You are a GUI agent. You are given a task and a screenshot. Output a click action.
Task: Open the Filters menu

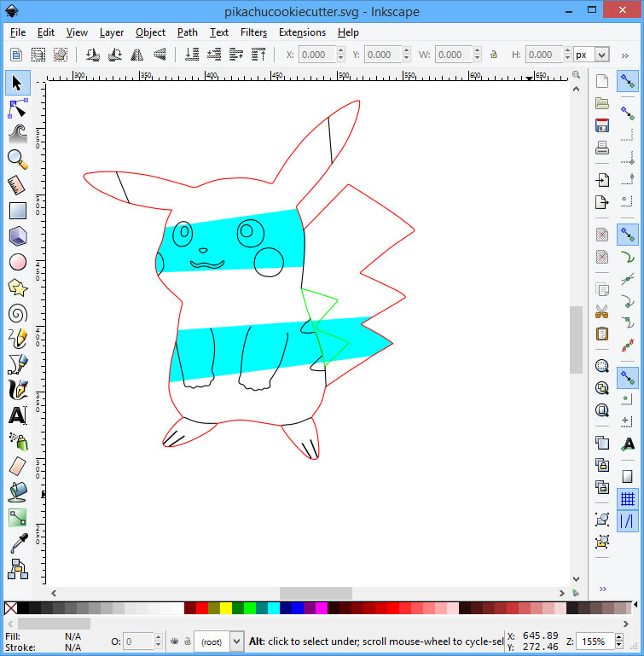(253, 32)
